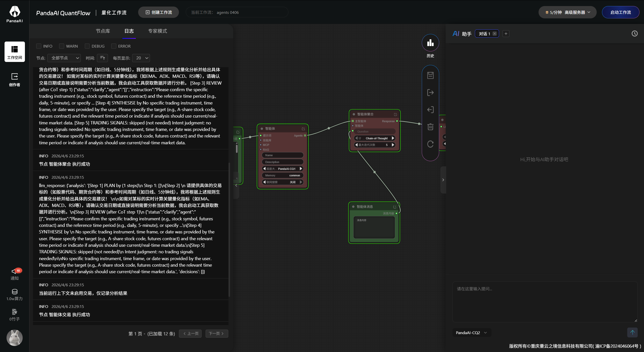
Task: Collapse the left log panel arrow
Action: [236, 186]
